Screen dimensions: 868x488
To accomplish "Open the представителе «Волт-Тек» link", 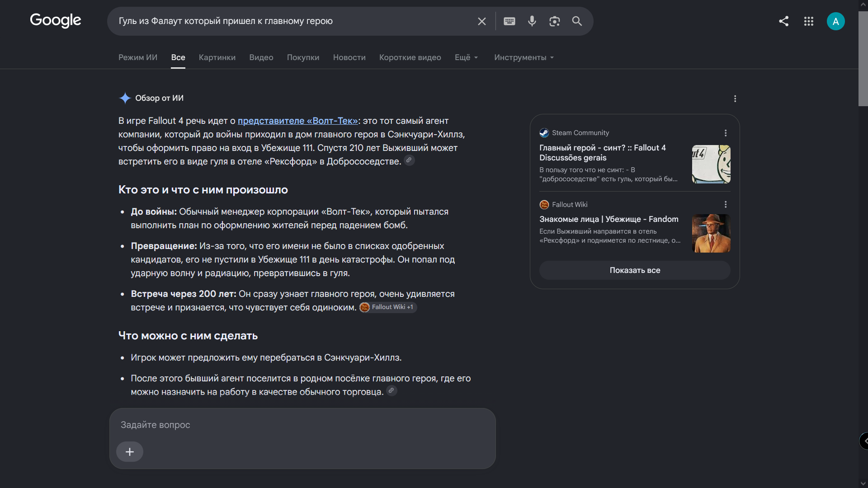I will [298, 121].
